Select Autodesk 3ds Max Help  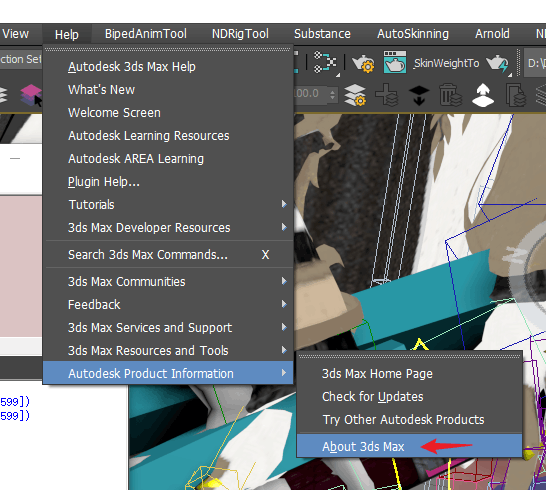pos(168,67)
